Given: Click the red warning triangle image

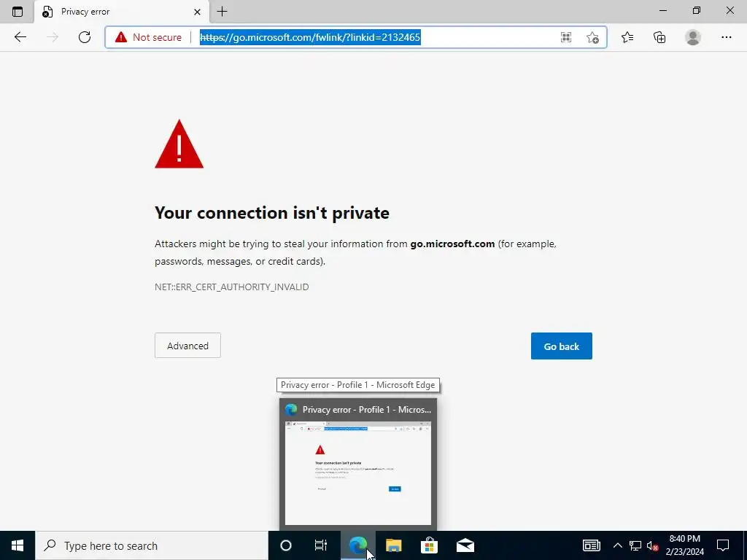Looking at the screenshot, I should point(179,144).
